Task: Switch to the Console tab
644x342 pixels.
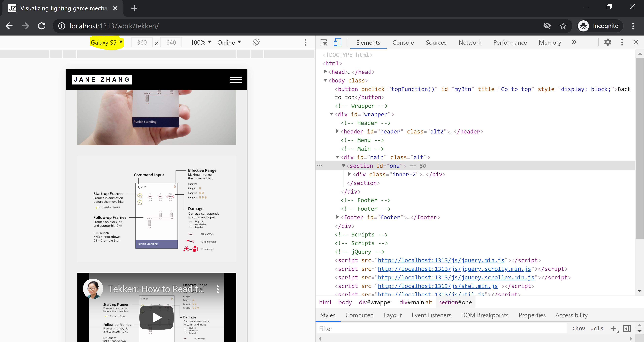Action: [403, 42]
